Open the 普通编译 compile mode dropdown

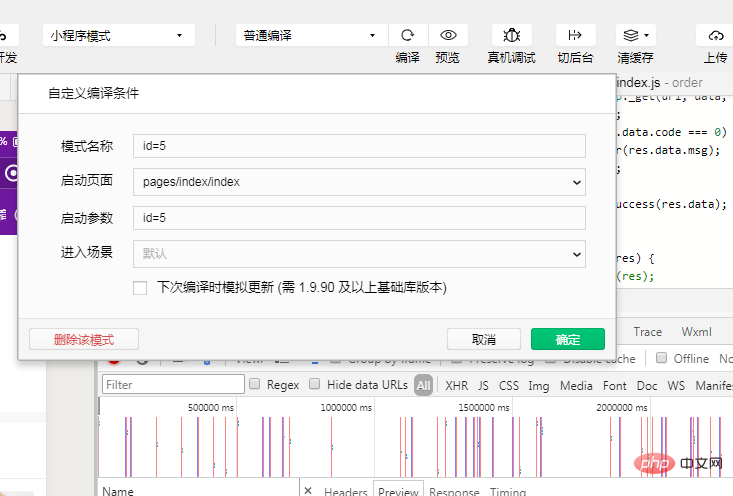click(311, 35)
